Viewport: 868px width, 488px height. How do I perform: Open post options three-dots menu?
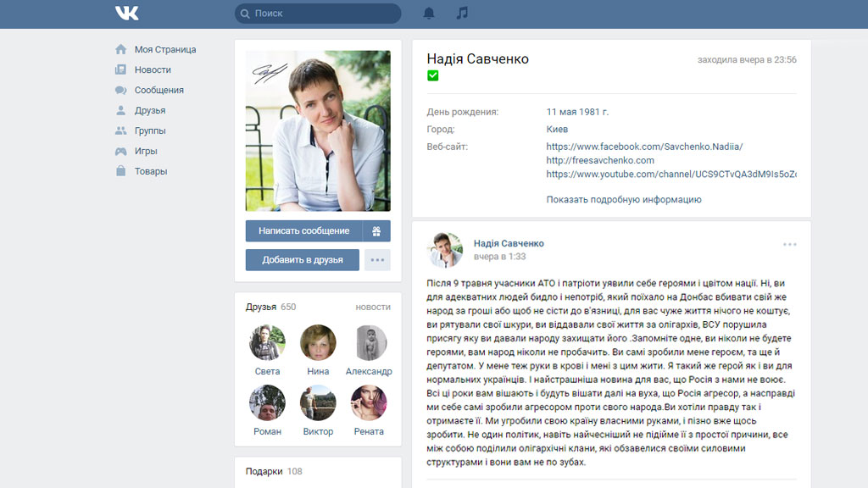point(789,244)
